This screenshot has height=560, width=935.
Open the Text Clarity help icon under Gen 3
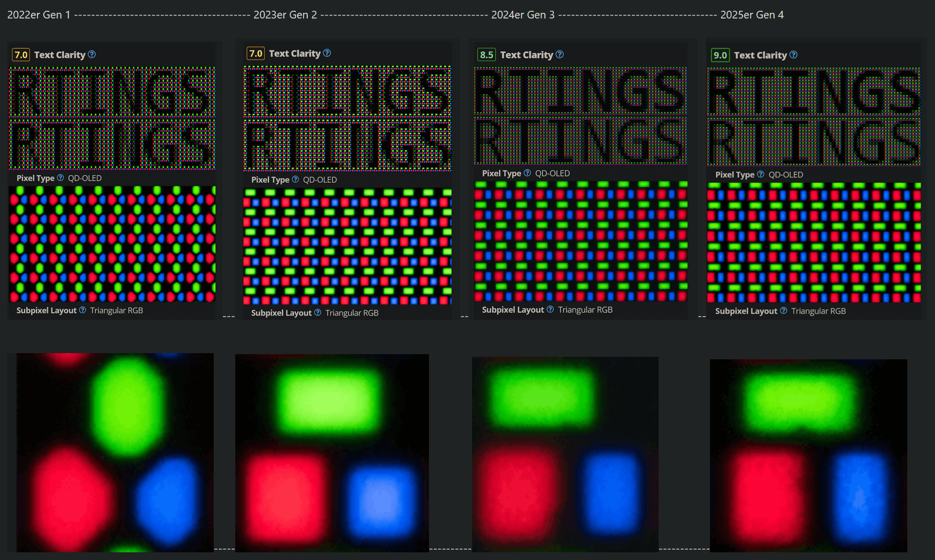point(560,54)
